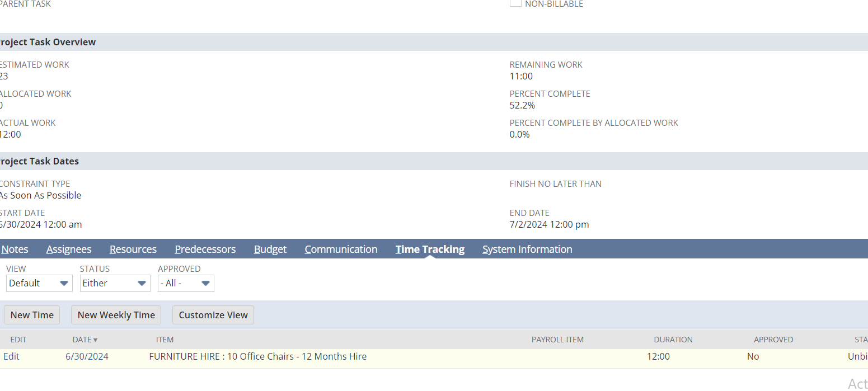Toggle the Non-Billable checkbox
Screen dimensions: 868x391
click(x=515, y=3)
